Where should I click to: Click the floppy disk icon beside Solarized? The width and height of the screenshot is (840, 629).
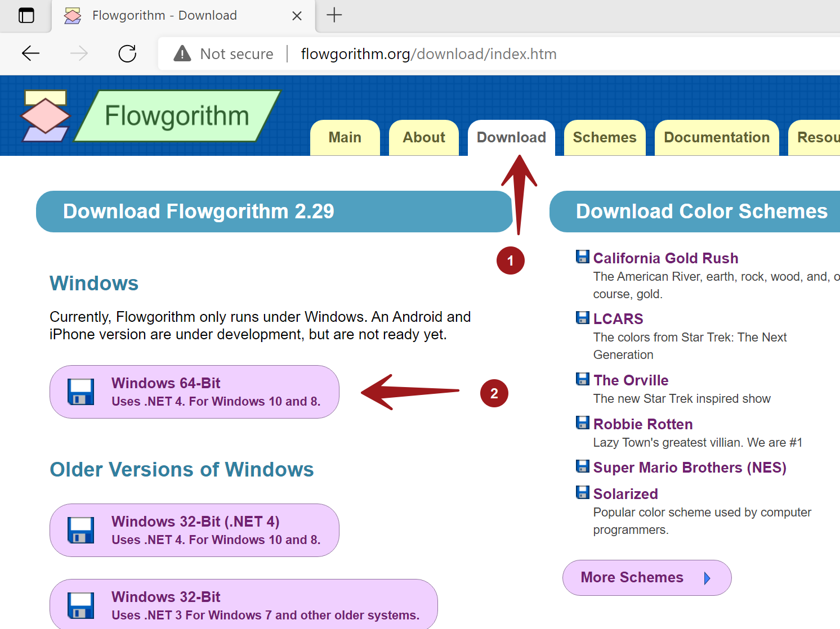coord(583,493)
